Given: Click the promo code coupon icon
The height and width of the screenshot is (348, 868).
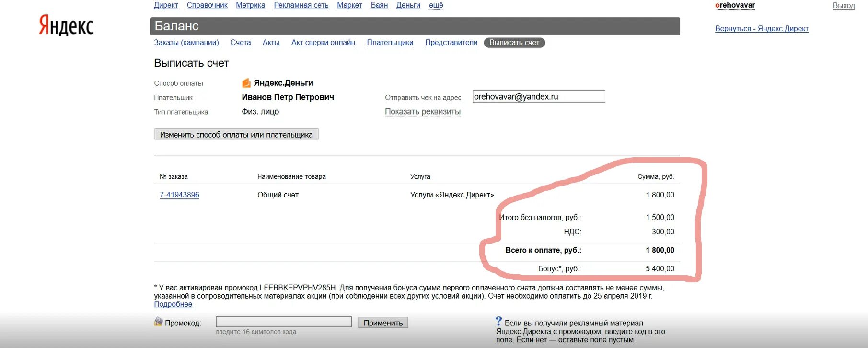Looking at the screenshot, I should pos(159,322).
